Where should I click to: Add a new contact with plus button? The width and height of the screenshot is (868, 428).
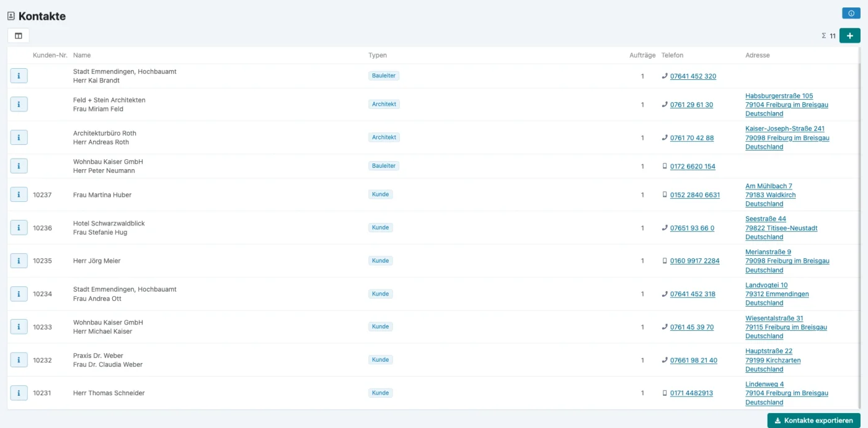tap(849, 36)
